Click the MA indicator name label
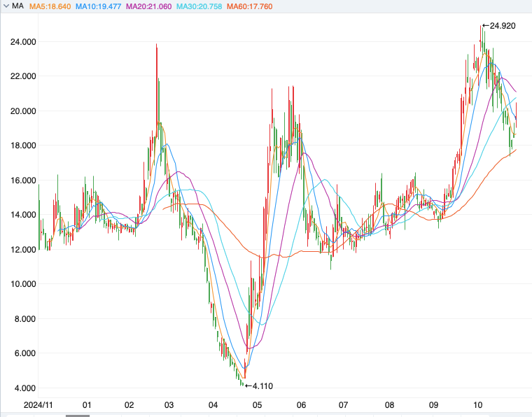 [x=17, y=6]
